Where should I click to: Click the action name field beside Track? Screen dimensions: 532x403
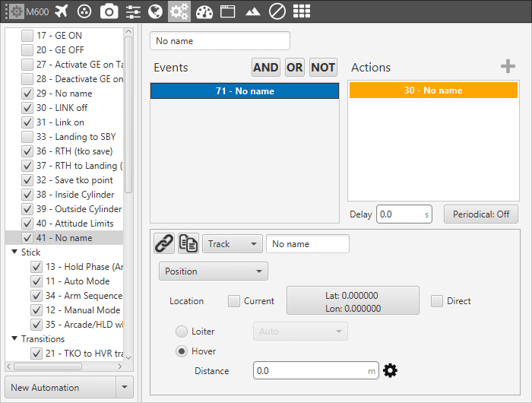coord(308,244)
